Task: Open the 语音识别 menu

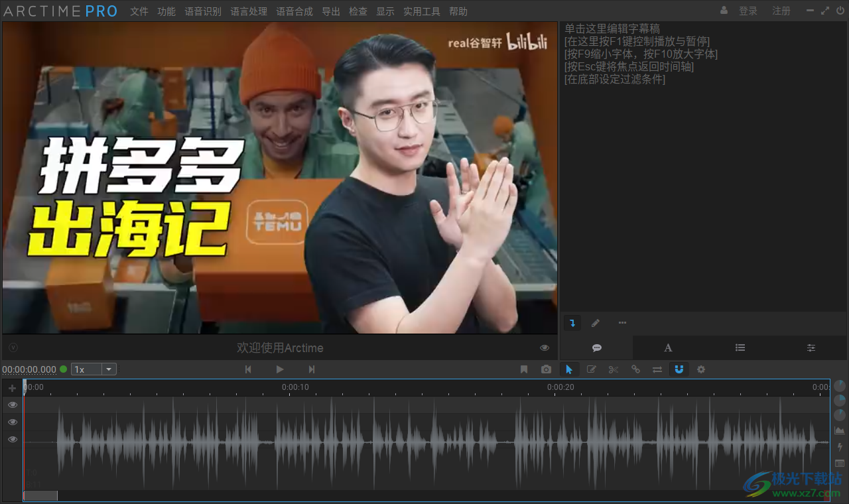Action: (203, 11)
